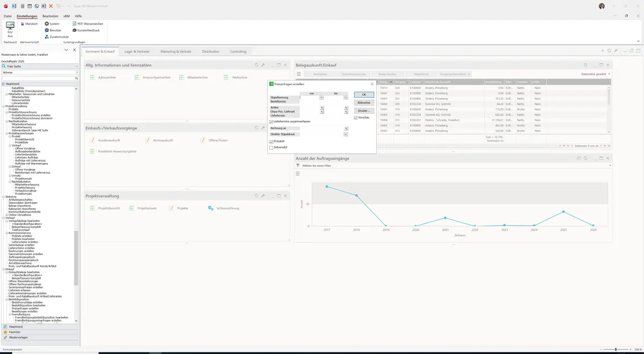The width and height of the screenshot is (644, 354).
Task: Uncheck the Protokoll checkbox
Action: pos(272,142)
